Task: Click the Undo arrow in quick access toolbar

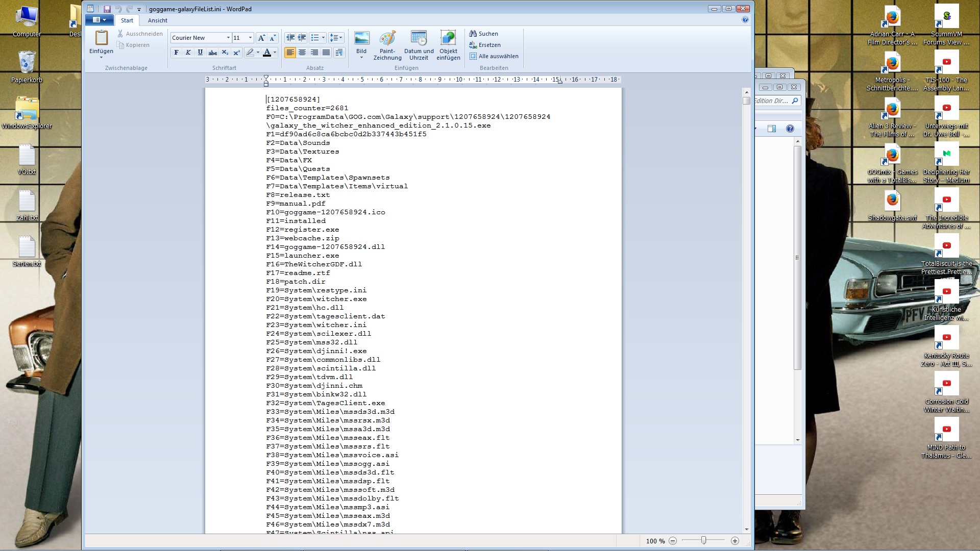Action: 118,9
